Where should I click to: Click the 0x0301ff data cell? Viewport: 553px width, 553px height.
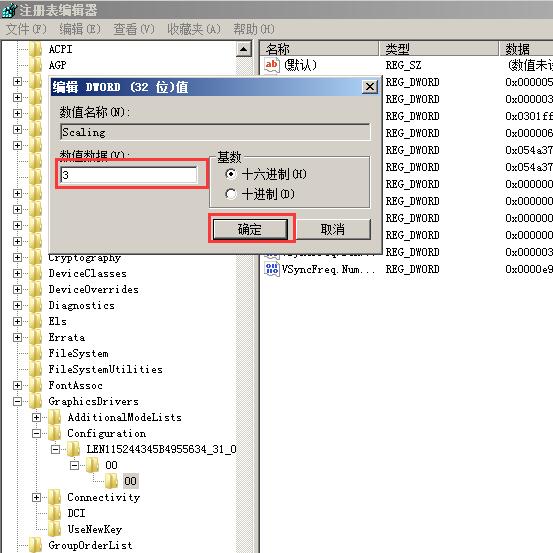click(529, 116)
